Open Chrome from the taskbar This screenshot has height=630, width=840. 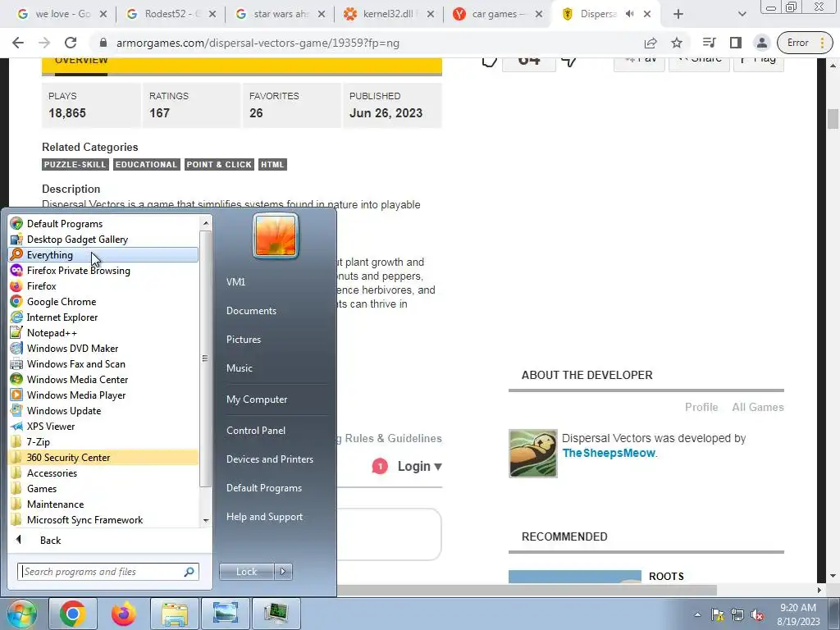coord(72,614)
